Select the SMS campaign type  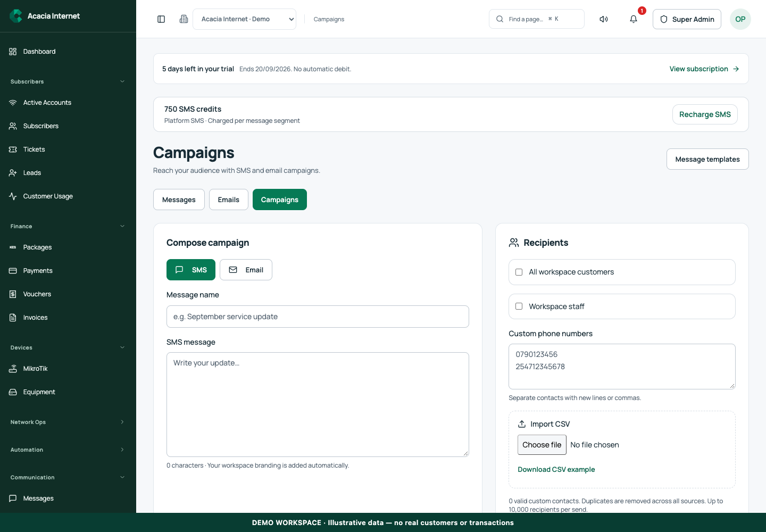tap(191, 270)
